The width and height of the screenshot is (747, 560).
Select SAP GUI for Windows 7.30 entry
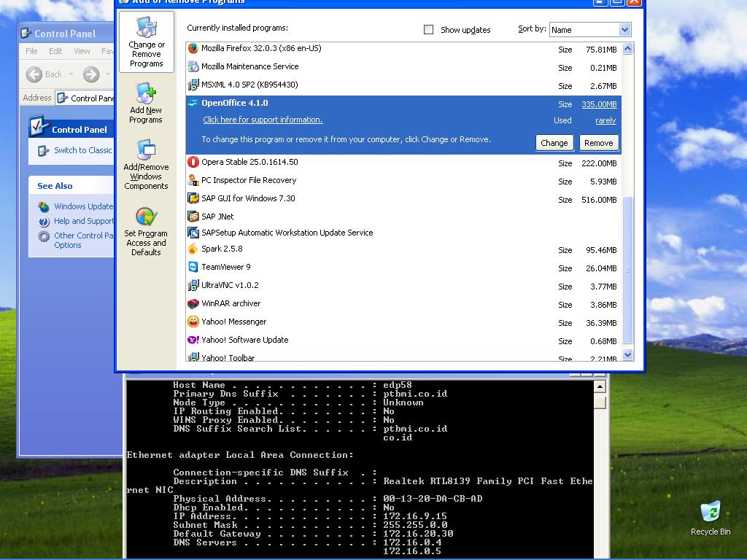[x=248, y=198]
